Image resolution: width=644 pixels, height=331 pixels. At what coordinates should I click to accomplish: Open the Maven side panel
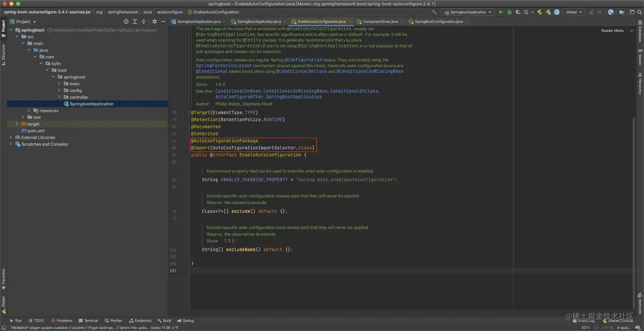coord(640,57)
